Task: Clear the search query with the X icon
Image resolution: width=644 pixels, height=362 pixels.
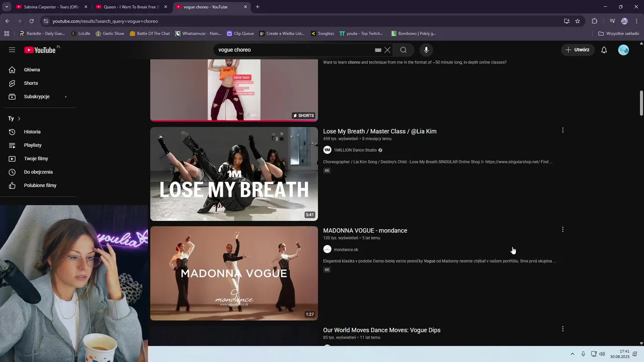Action: click(x=387, y=50)
